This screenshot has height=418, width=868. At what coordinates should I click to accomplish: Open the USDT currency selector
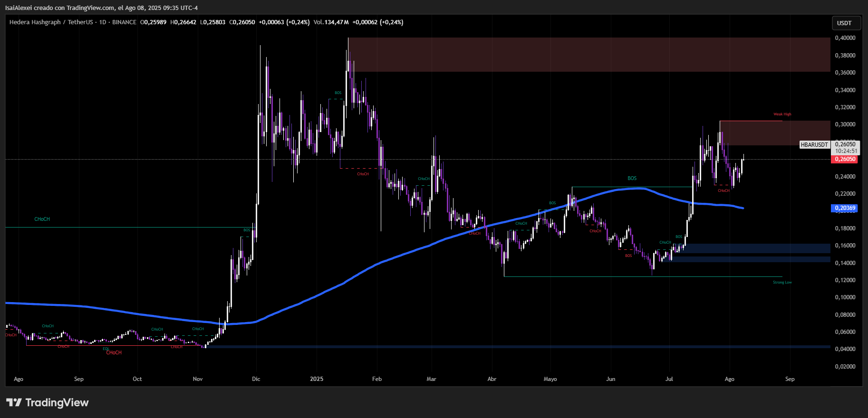click(x=844, y=23)
